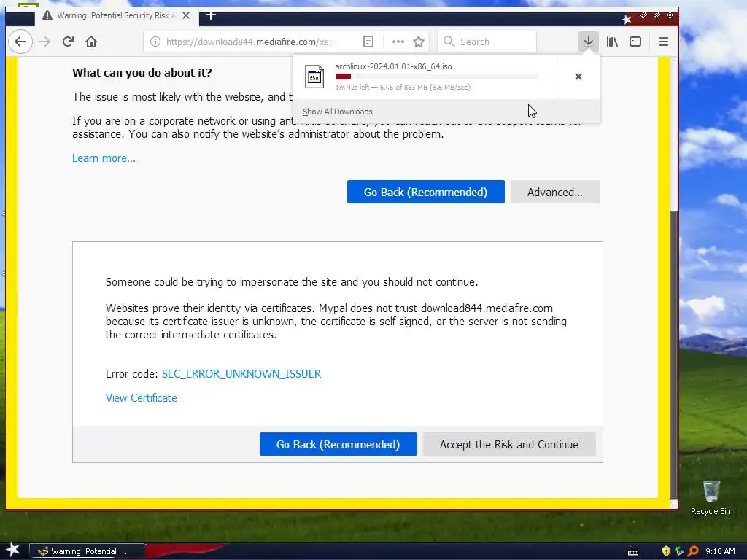Choose Accept the Risk and Continue
Screen dimensions: 747x560
(x=508, y=444)
